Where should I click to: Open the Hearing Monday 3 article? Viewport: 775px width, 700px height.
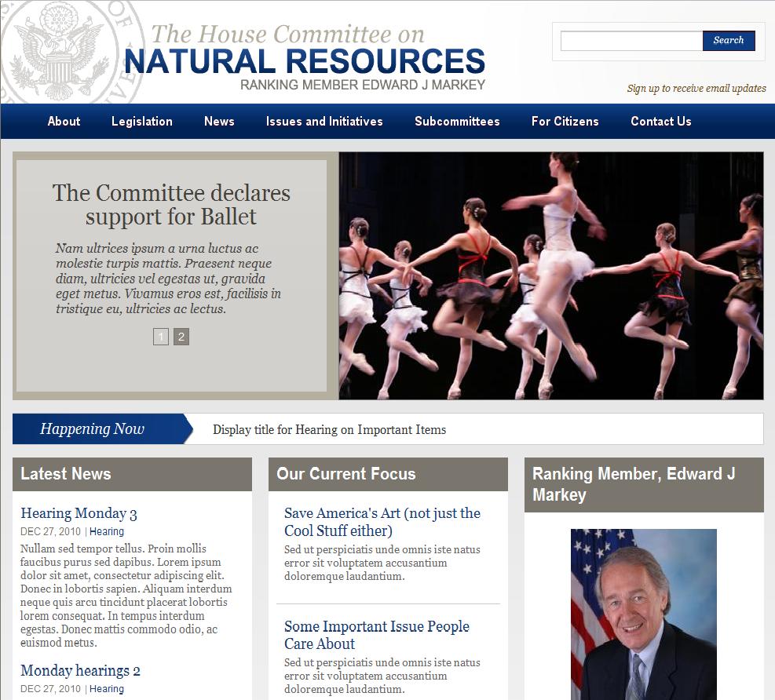79,514
